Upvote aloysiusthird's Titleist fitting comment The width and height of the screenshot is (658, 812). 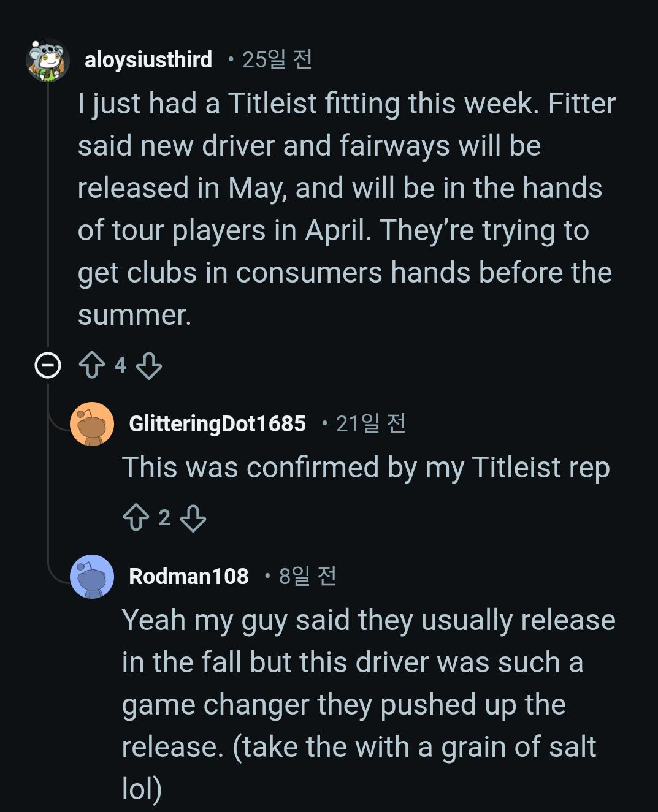pyautogui.click(x=92, y=365)
